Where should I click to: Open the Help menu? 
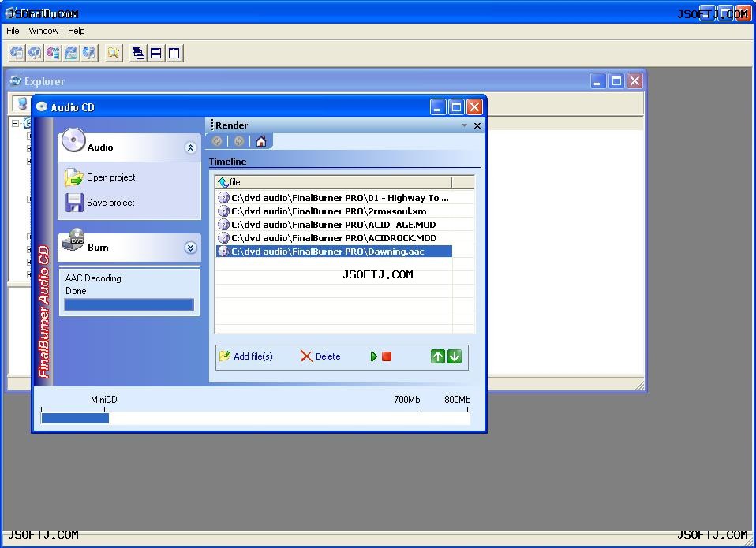pos(77,31)
